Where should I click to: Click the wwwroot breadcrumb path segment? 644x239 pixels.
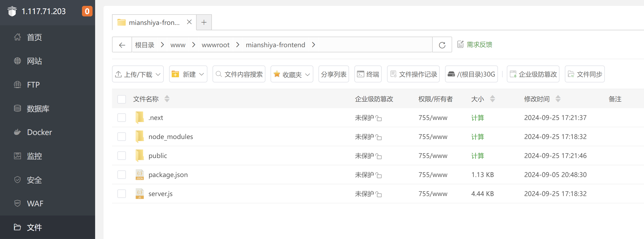click(215, 45)
